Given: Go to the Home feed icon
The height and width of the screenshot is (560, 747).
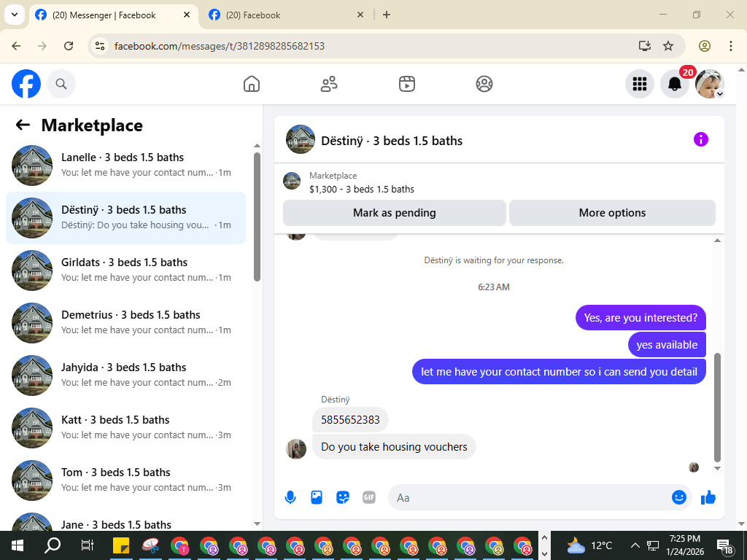Looking at the screenshot, I should point(252,84).
